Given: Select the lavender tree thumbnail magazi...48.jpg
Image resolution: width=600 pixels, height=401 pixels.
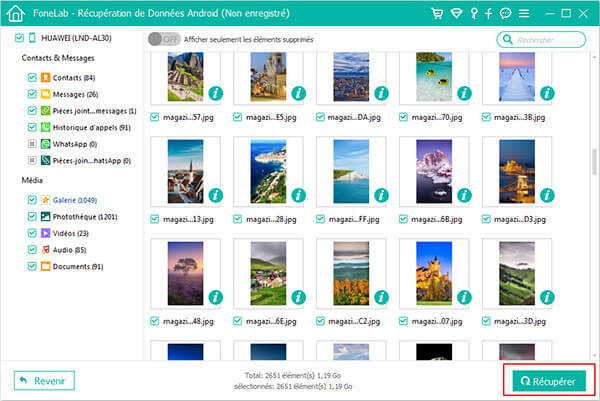Looking at the screenshot, I should click(186, 273).
